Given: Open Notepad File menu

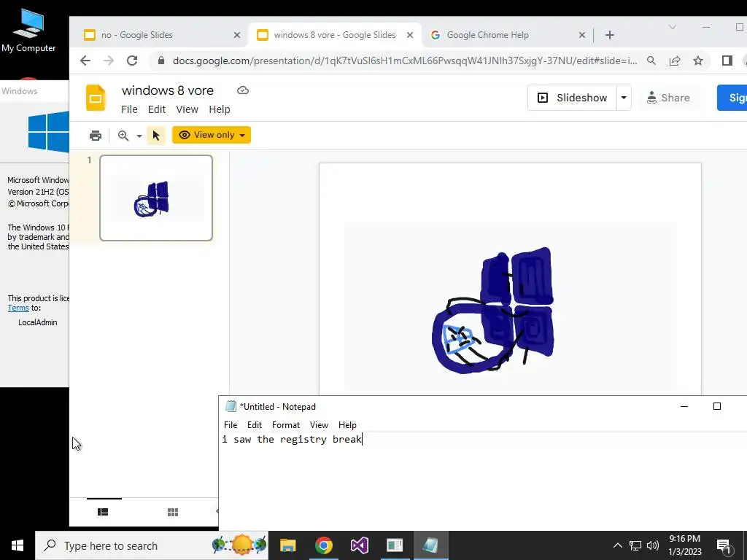Looking at the screenshot, I should [x=231, y=425].
